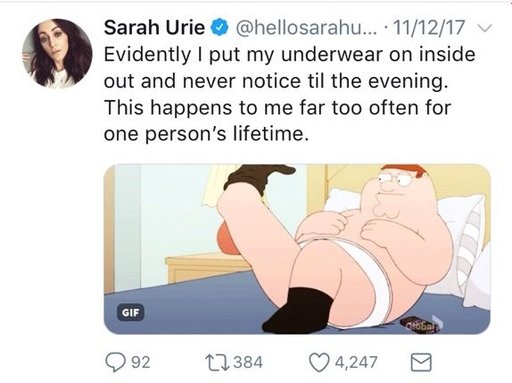View the 4,247 likes count
The image size is (512, 383).
click(356, 362)
